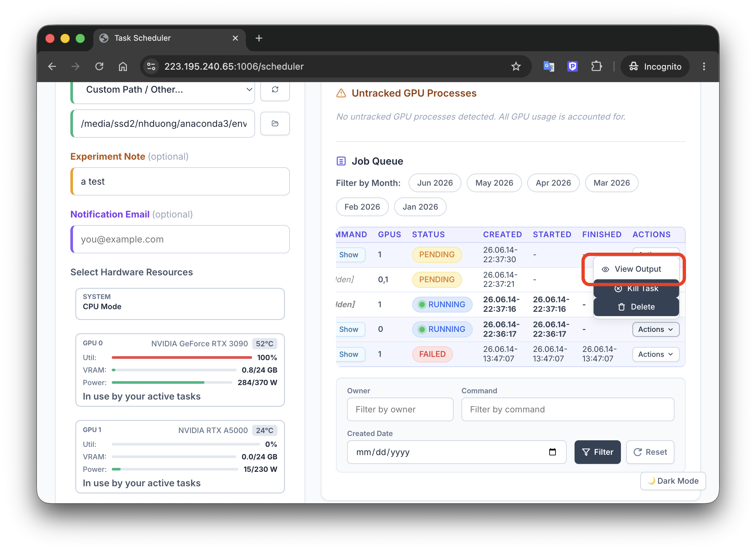The width and height of the screenshot is (756, 552).
Task: Click the Notification Email input field
Action: [180, 239]
